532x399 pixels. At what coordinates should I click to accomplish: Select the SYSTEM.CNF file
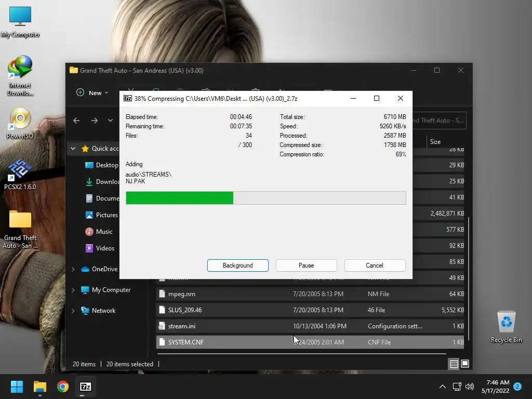310,342
